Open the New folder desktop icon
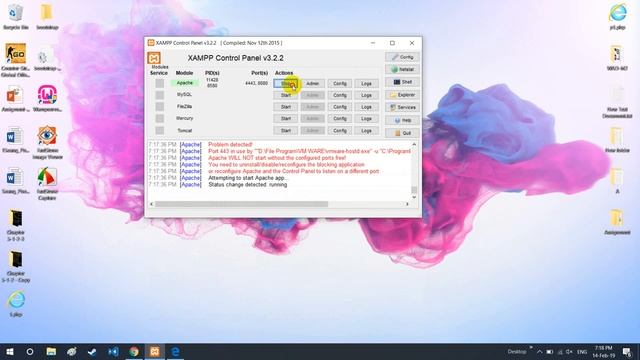Image resolution: width=640 pixels, height=360 pixels. pyautogui.click(x=617, y=140)
